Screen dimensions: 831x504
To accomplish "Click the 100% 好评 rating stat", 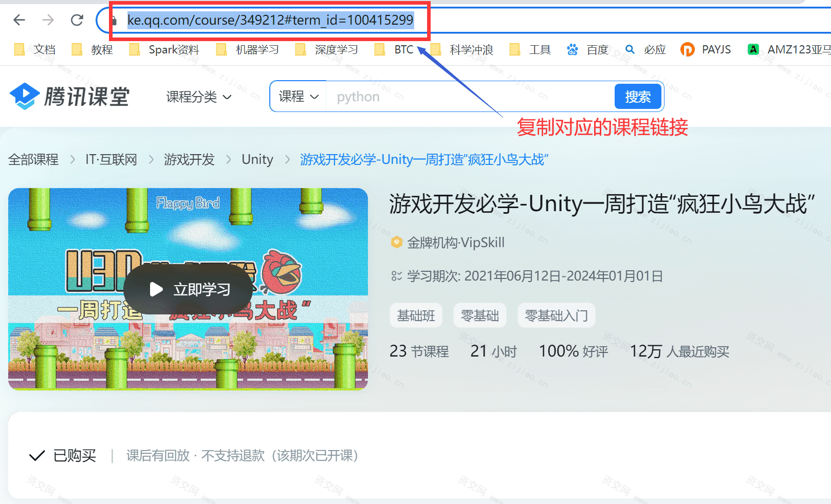I will click(x=574, y=351).
